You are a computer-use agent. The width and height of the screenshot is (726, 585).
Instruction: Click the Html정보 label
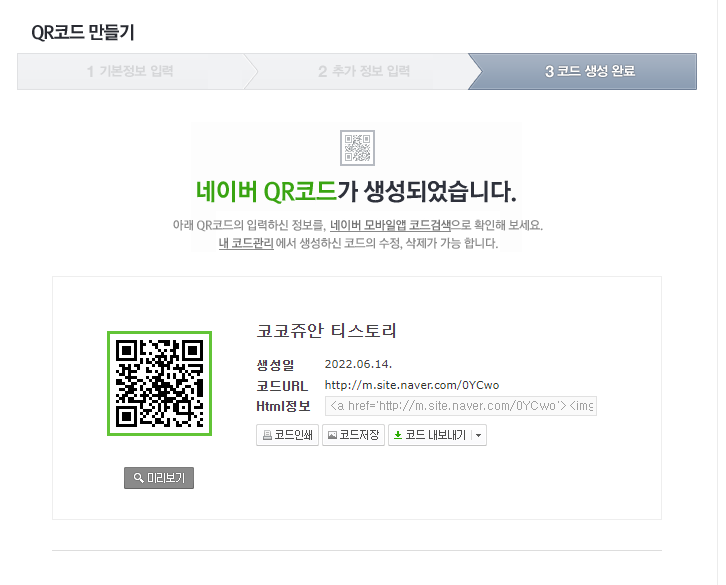pyautogui.click(x=283, y=406)
